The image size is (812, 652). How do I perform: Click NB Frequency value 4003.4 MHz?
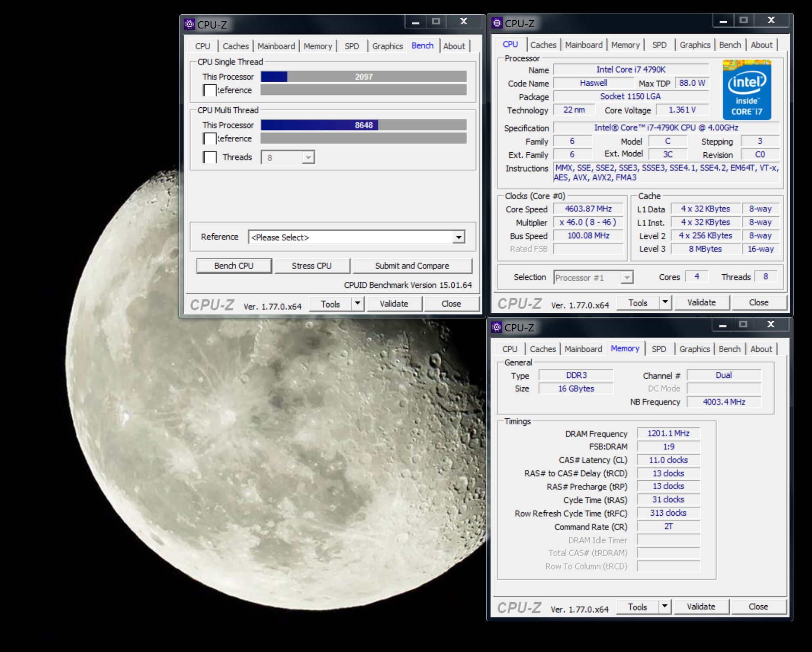[x=724, y=401]
